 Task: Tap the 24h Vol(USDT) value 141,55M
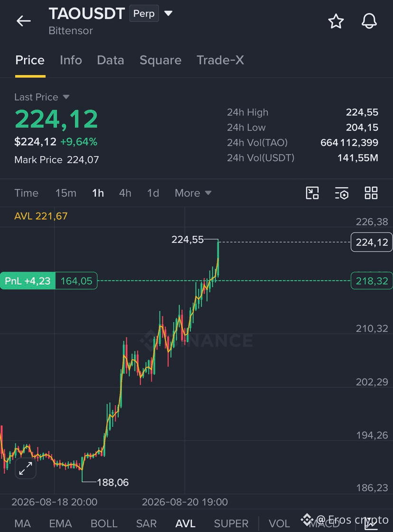pos(358,158)
